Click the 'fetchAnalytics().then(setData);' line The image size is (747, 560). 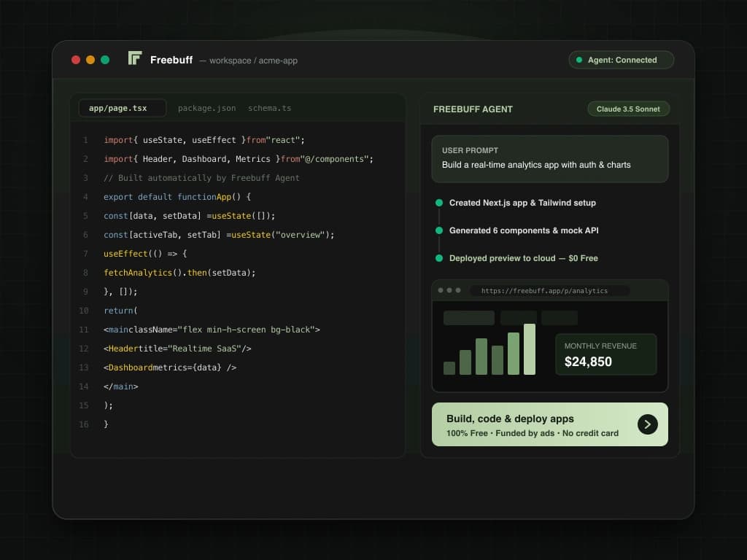[179, 273]
